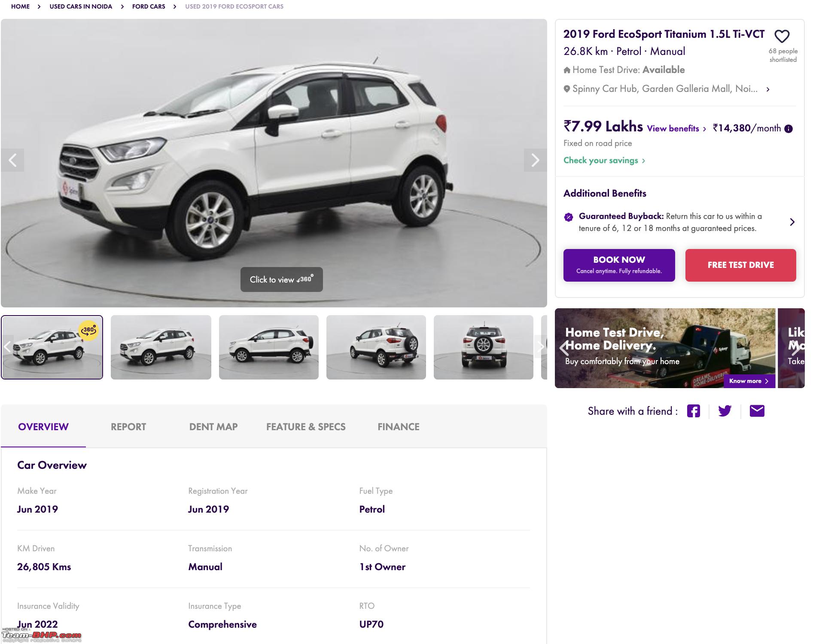816x644 pixels.
Task: Click to view 360 button
Action: point(281,279)
